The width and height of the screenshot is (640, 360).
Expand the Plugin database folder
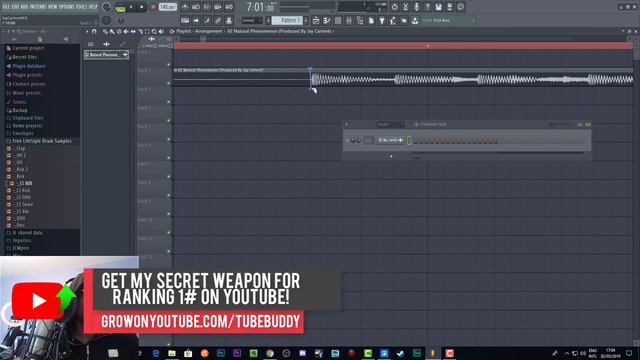25,66
